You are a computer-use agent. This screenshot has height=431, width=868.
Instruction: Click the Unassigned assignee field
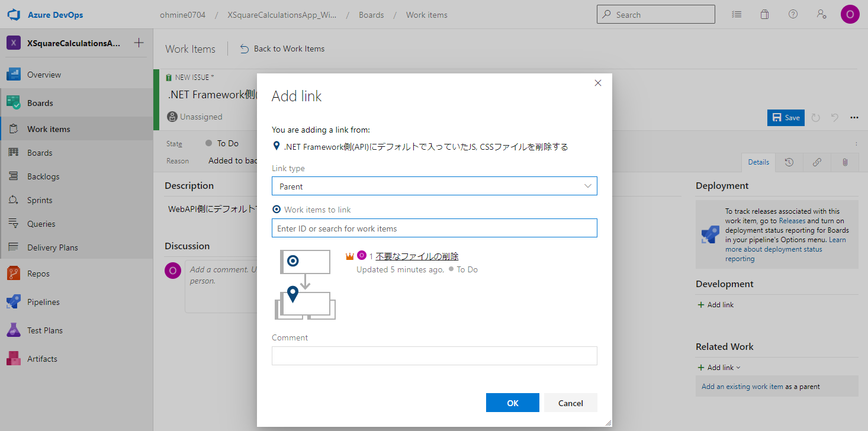(x=195, y=117)
